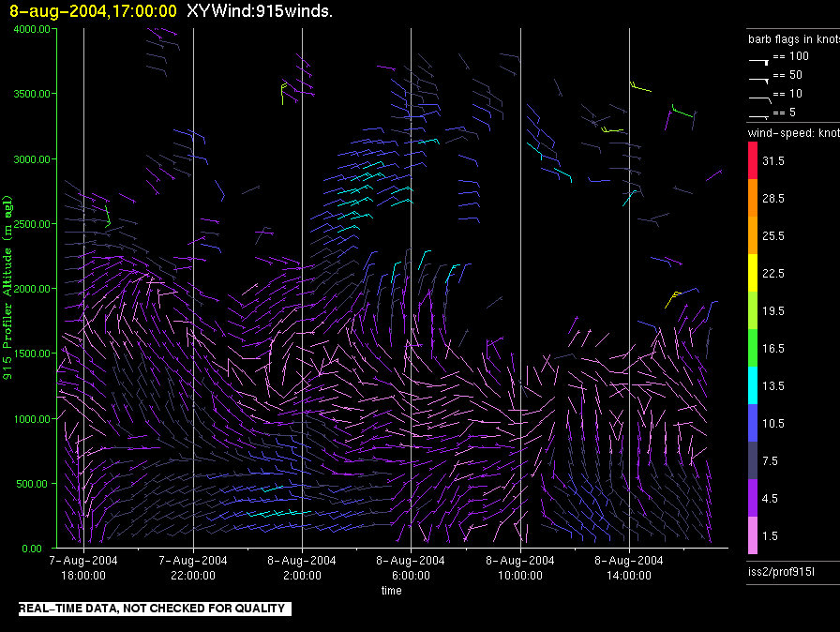Select the yellow 22.5 knot color band
840x632 pixels.
(753, 273)
